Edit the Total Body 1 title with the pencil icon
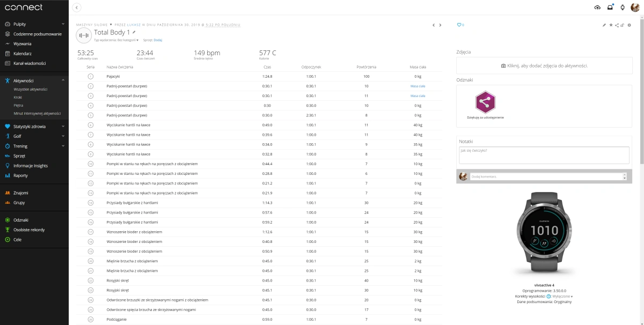 tap(134, 33)
